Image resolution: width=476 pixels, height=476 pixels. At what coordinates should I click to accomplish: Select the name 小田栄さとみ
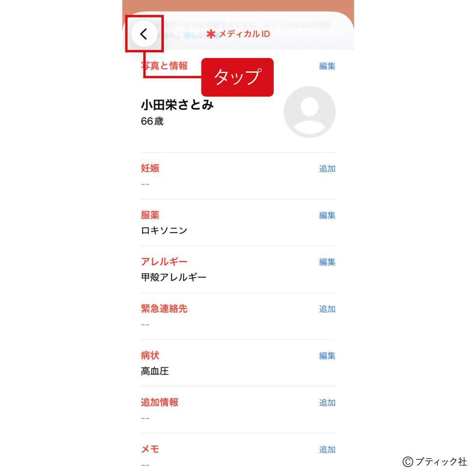coord(177,105)
